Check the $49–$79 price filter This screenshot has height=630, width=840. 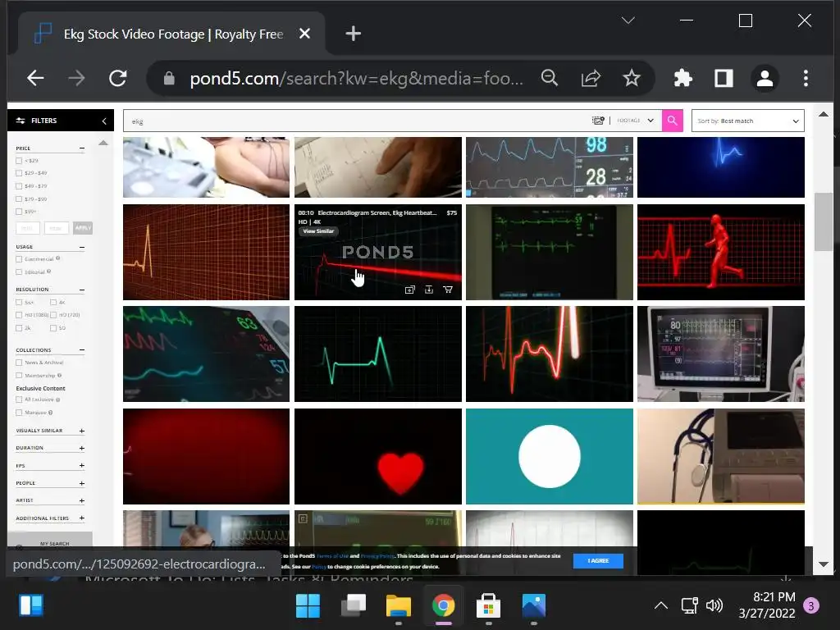(20, 186)
